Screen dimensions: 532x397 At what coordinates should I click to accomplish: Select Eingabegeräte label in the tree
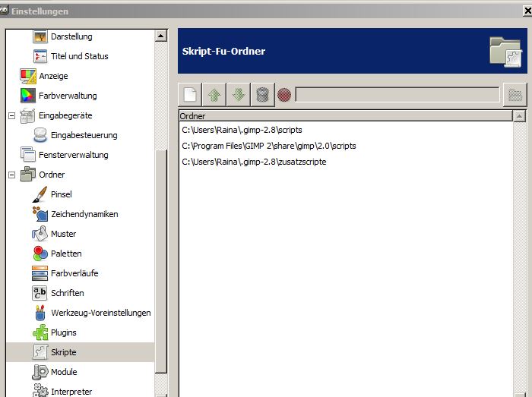click(x=65, y=115)
